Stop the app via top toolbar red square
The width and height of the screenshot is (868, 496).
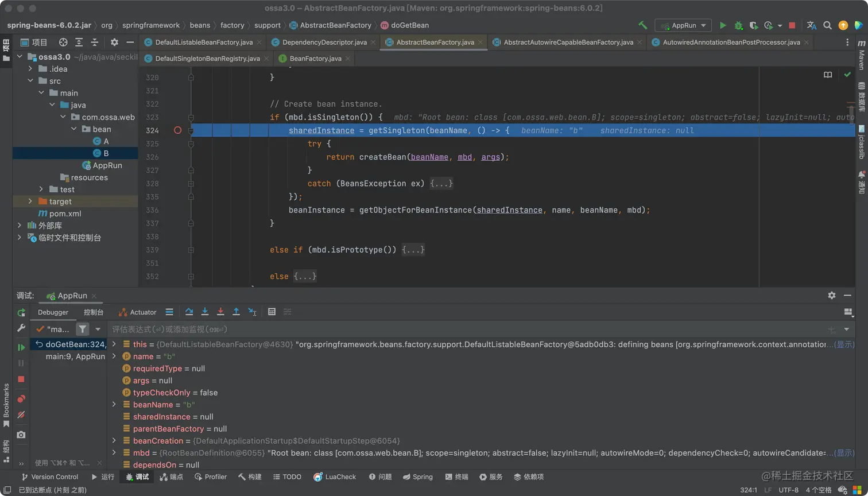792,25
